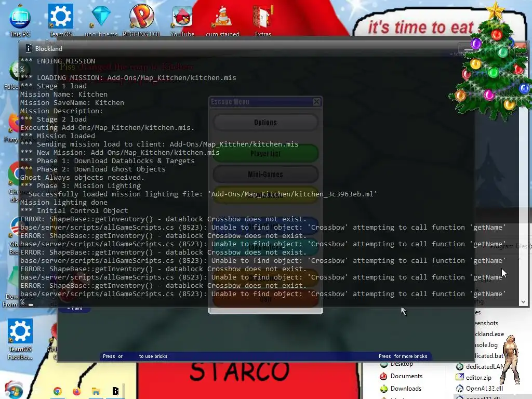Click the '*** ENDING MISSION' console line
The height and width of the screenshot is (399, 532).
click(58, 61)
